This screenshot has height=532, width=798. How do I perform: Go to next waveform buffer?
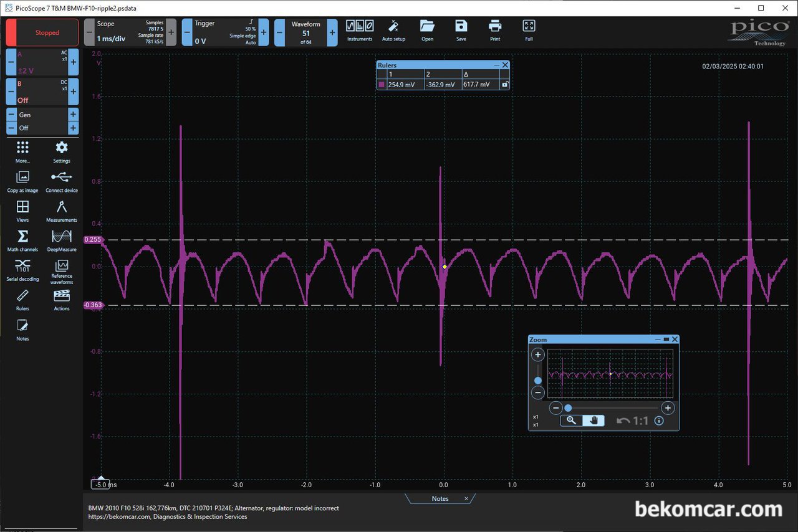click(x=332, y=32)
